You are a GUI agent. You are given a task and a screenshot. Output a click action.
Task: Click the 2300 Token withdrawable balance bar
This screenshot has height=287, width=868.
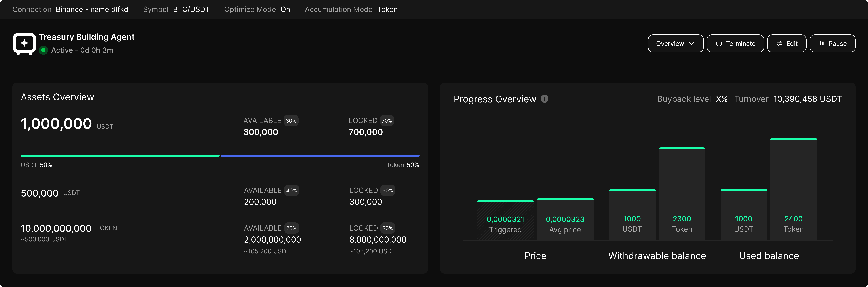point(682,194)
